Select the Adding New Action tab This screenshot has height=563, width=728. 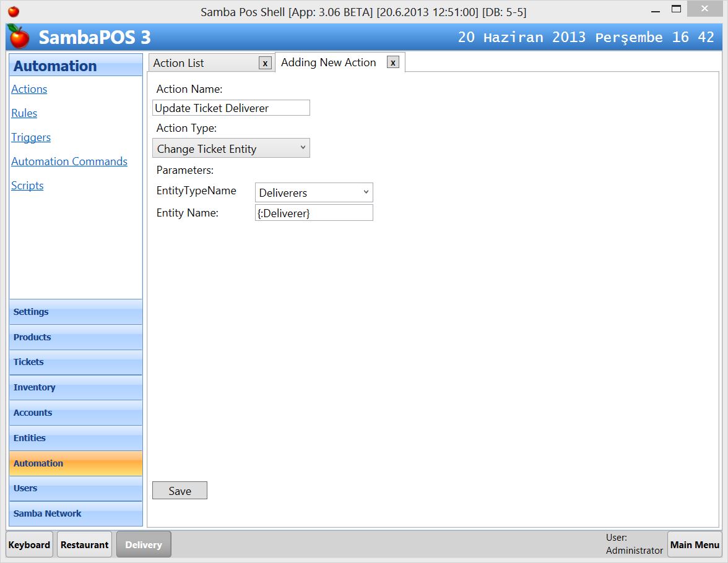pos(328,62)
